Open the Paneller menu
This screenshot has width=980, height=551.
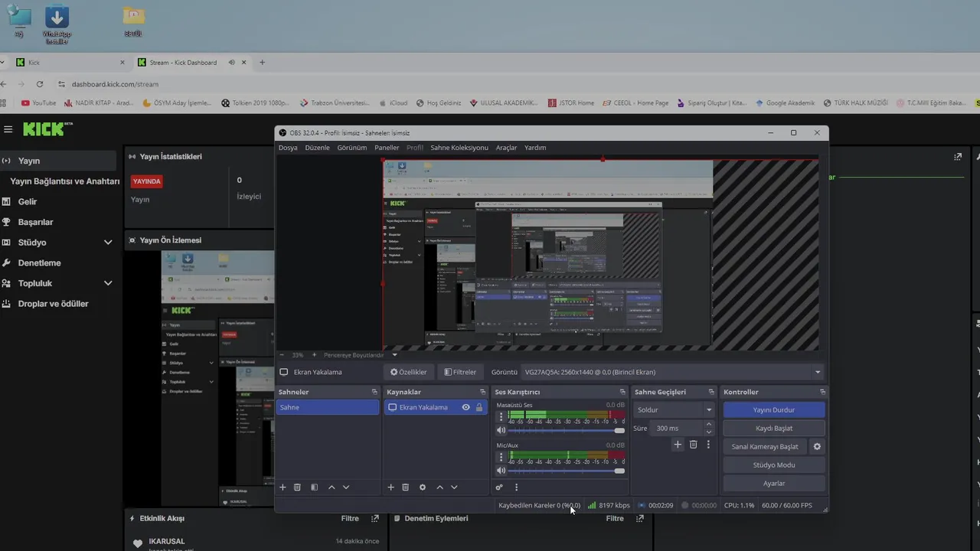(x=387, y=148)
